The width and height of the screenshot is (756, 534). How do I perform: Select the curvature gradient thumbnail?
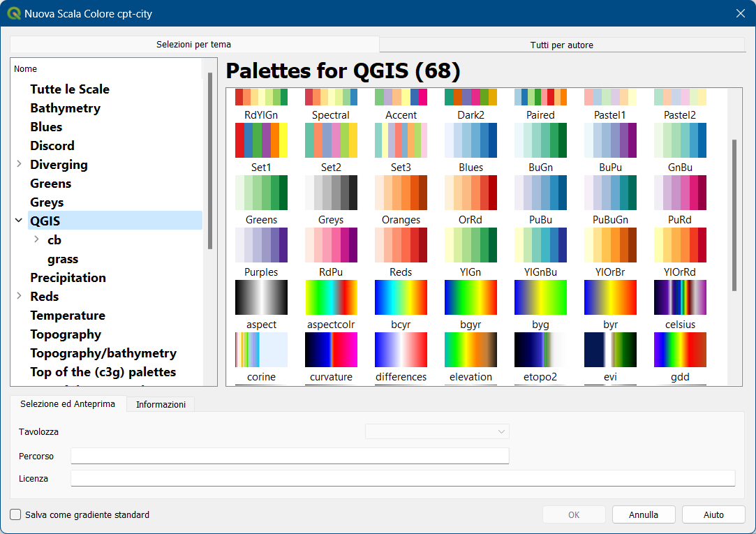[332, 350]
